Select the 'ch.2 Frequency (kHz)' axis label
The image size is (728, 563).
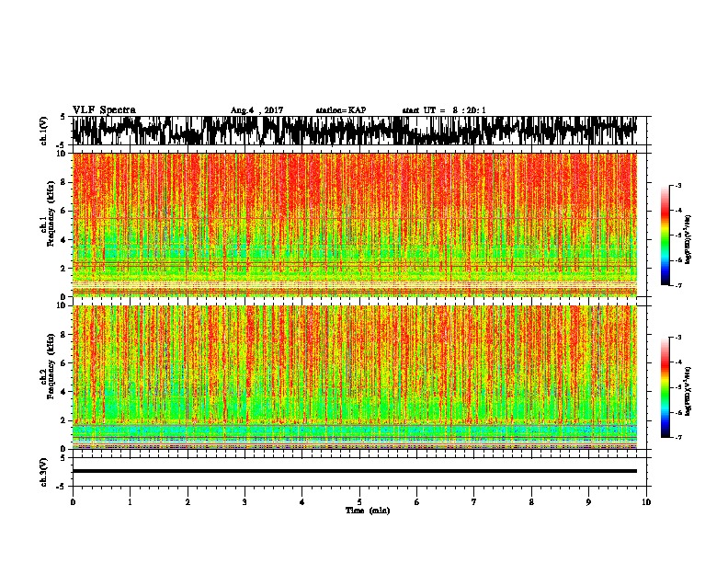47,366
